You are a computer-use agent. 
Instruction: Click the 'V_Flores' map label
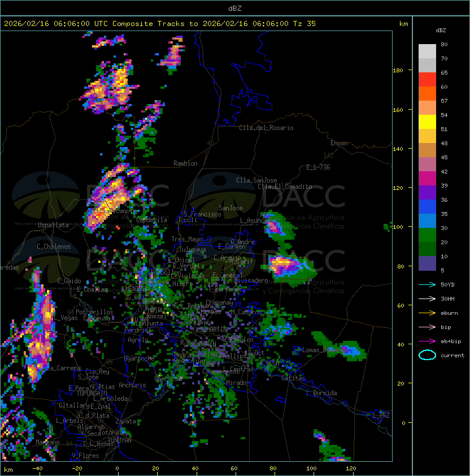point(85,456)
